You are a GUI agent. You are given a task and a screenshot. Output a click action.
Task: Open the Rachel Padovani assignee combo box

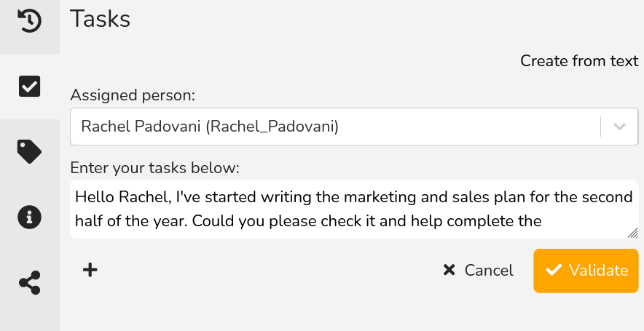pos(335,127)
